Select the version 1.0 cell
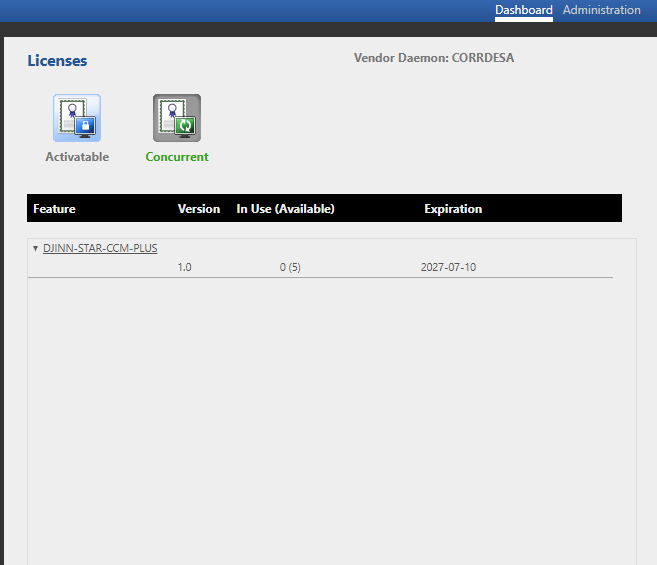The height and width of the screenshot is (565, 657). point(184,267)
